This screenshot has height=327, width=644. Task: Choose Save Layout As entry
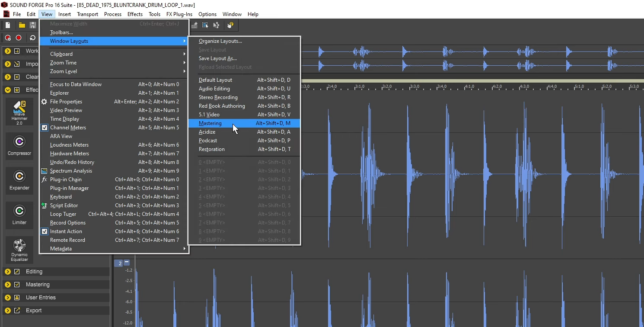pyautogui.click(x=244, y=58)
